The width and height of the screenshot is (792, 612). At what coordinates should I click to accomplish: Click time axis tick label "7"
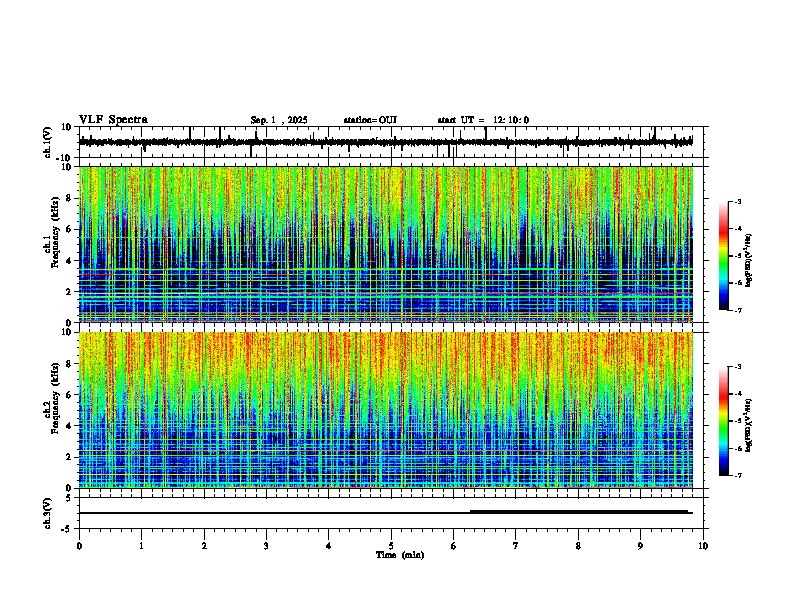pyautogui.click(x=516, y=546)
